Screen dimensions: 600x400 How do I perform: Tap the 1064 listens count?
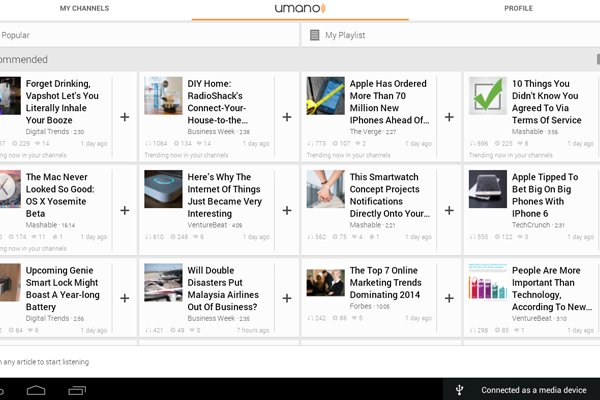point(157,144)
